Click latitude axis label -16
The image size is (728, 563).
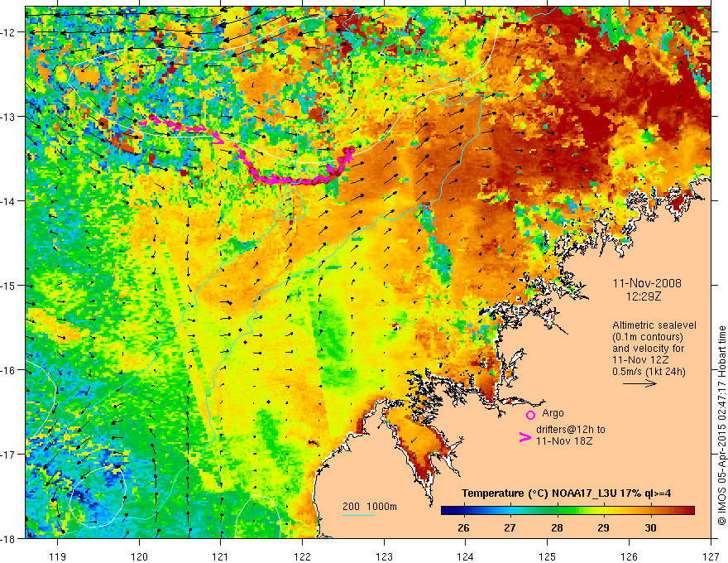point(8,370)
